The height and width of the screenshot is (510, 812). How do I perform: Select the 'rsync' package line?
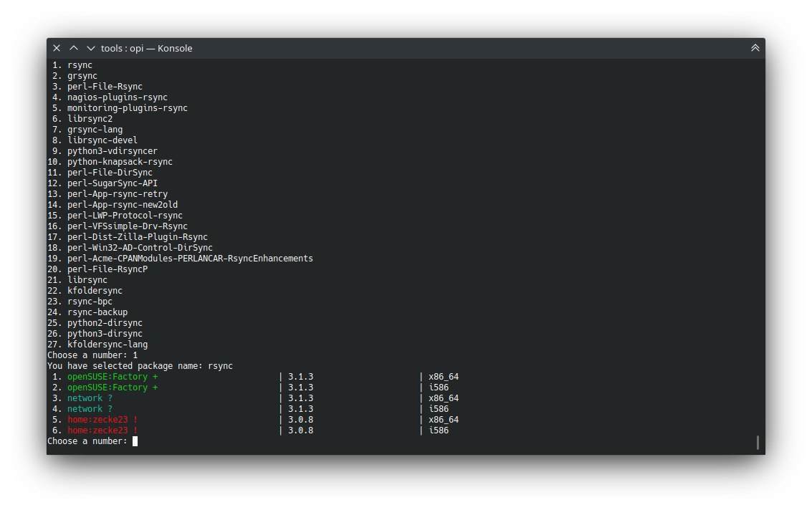click(x=80, y=65)
